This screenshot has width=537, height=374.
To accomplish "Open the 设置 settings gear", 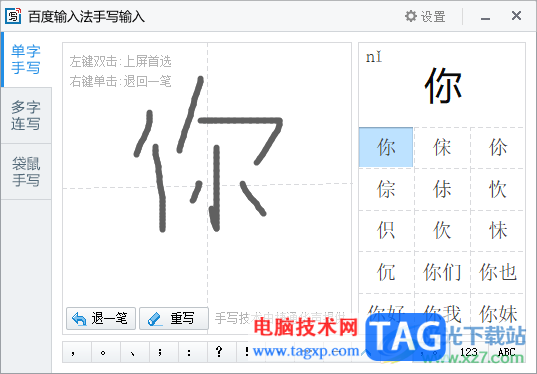I will (x=425, y=16).
